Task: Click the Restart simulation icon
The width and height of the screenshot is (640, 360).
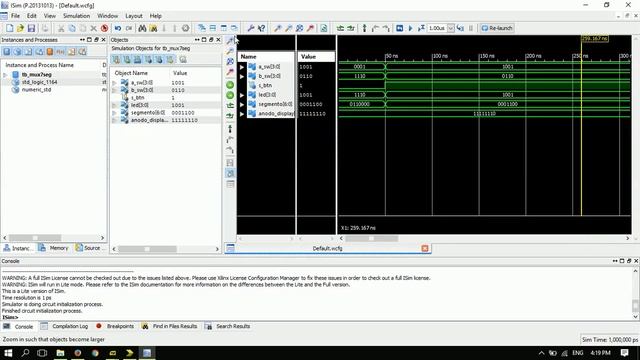Action: tap(400, 28)
